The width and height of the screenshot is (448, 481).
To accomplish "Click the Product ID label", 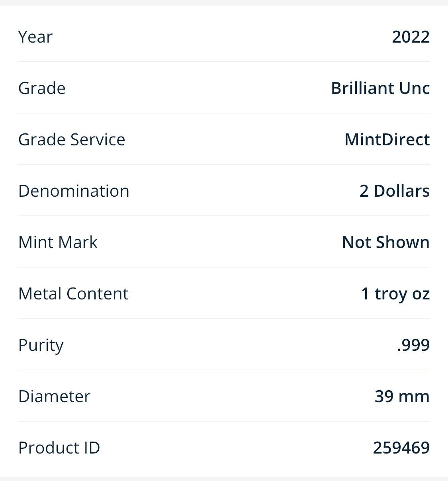I will (x=59, y=448).
